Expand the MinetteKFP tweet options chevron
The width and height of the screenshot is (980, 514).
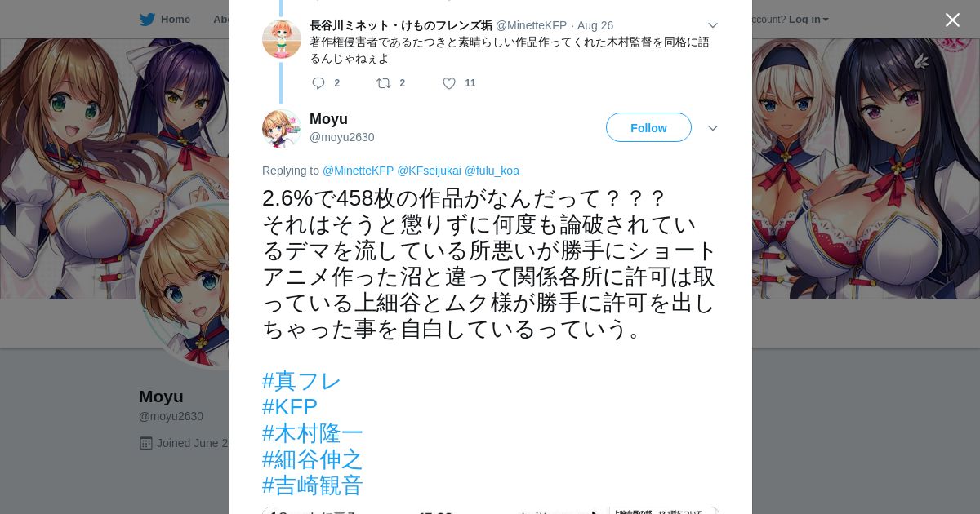(x=712, y=25)
